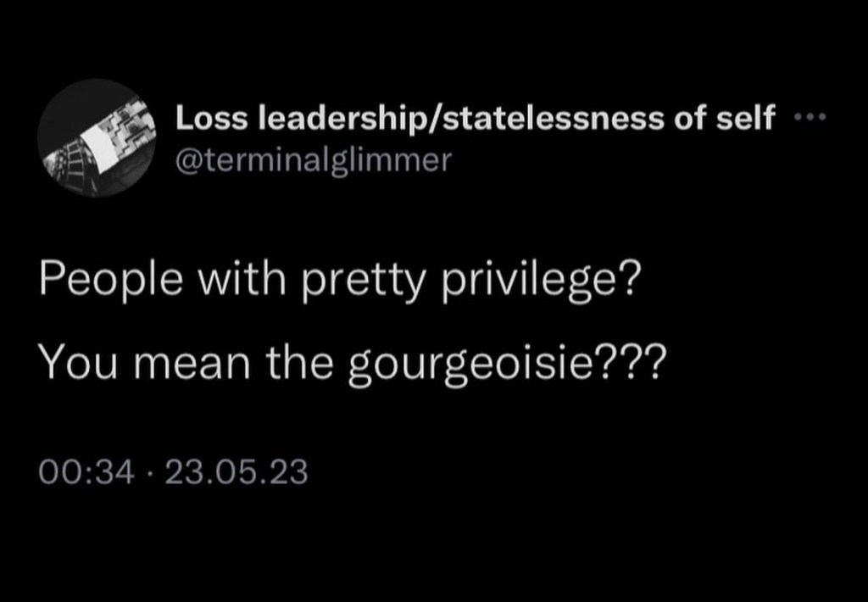868x602 pixels.
Task: Click the @terminalglimmer handle
Action: point(314,158)
